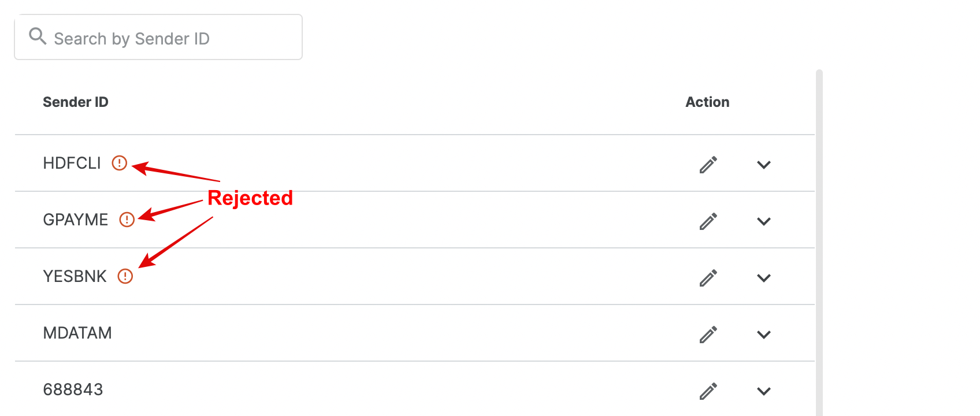The image size is (980, 416).
Task: Expand the YESBNK row details
Action: click(x=764, y=278)
